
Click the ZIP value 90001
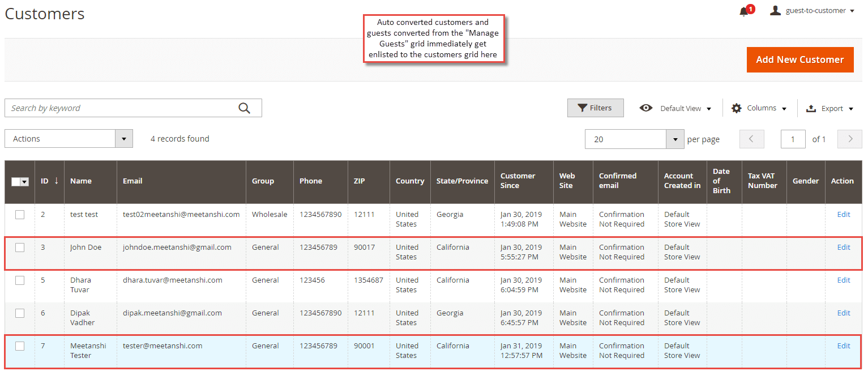[x=364, y=346]
